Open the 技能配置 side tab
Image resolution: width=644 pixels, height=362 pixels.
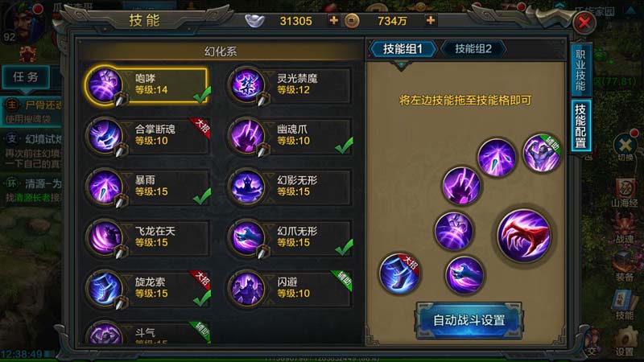(x=580, y=126)
